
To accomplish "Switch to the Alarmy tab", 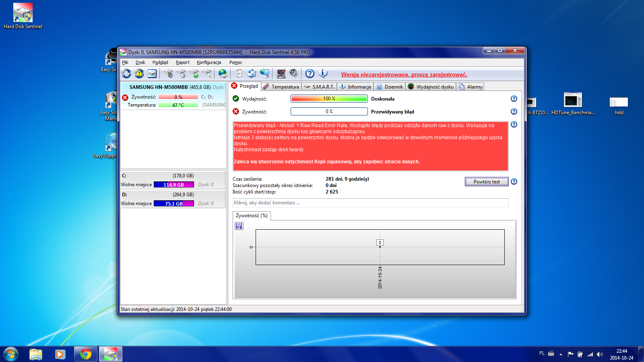I will [471, 87].
